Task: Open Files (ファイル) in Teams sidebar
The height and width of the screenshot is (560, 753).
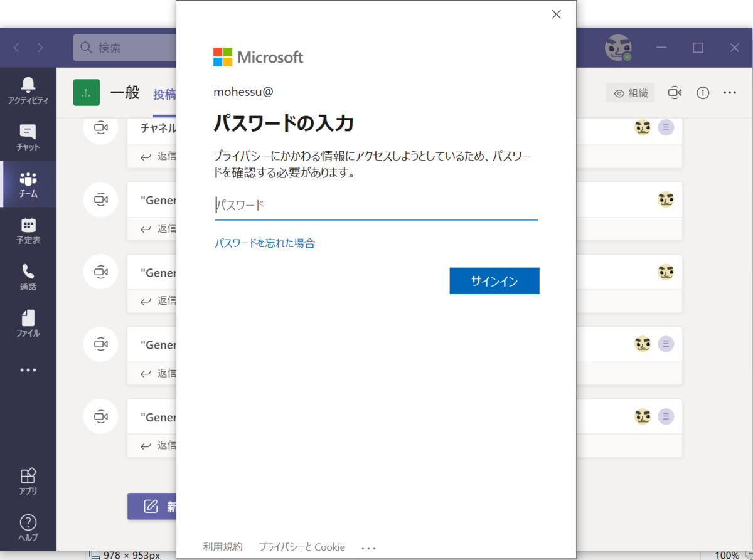Action: (x=28, y=323)
